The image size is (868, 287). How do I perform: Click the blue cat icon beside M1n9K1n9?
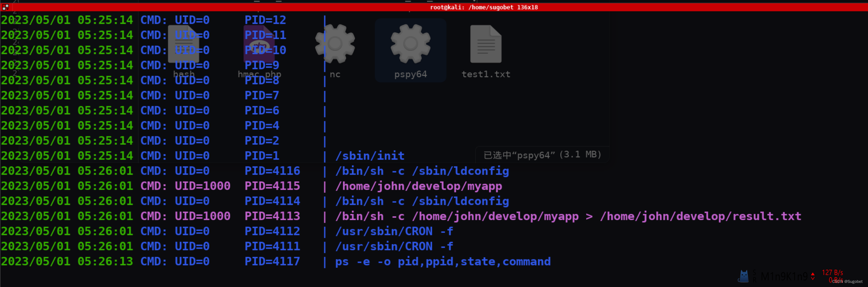(x=743, y=276)
